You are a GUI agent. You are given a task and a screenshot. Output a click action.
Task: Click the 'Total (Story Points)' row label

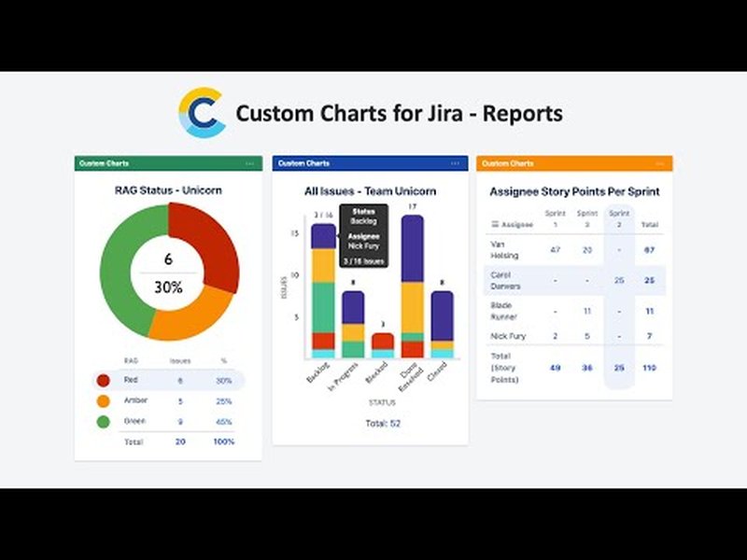coord(504,368)
